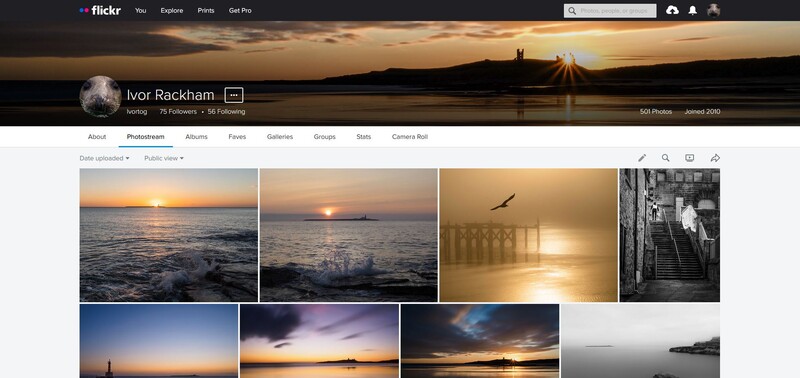Open 75 Followers list

178,111
